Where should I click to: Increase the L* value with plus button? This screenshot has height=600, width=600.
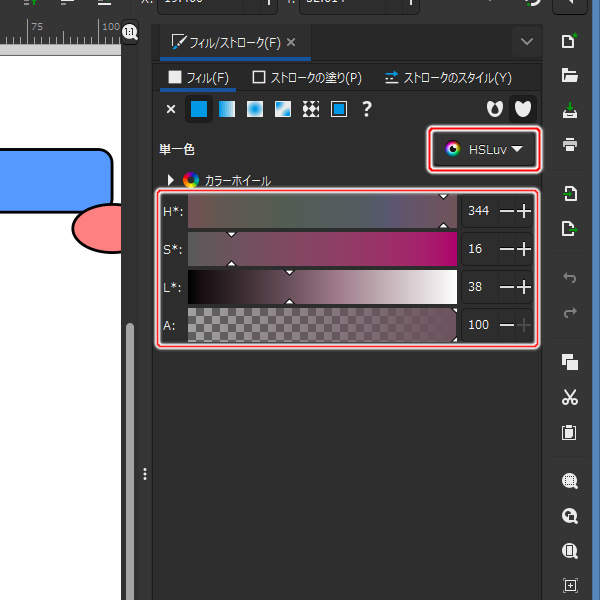pyautogui.click(x=524, y=287)
